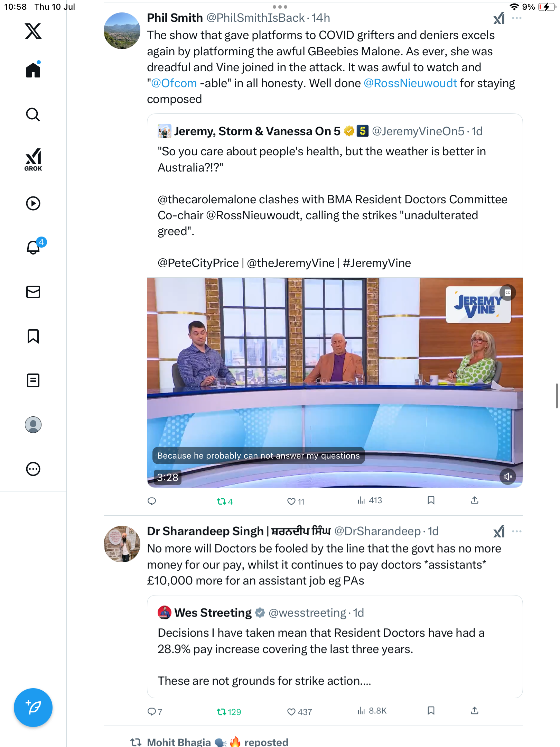View analytics showing 8.8K views
The image size is (560, 747).
372,711
